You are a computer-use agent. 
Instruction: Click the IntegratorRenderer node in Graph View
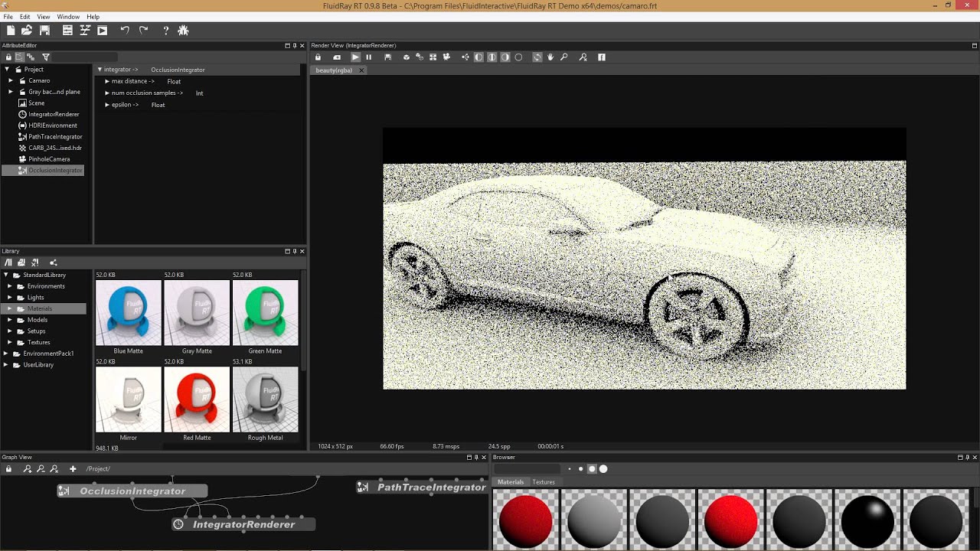[x=243, y=524]
